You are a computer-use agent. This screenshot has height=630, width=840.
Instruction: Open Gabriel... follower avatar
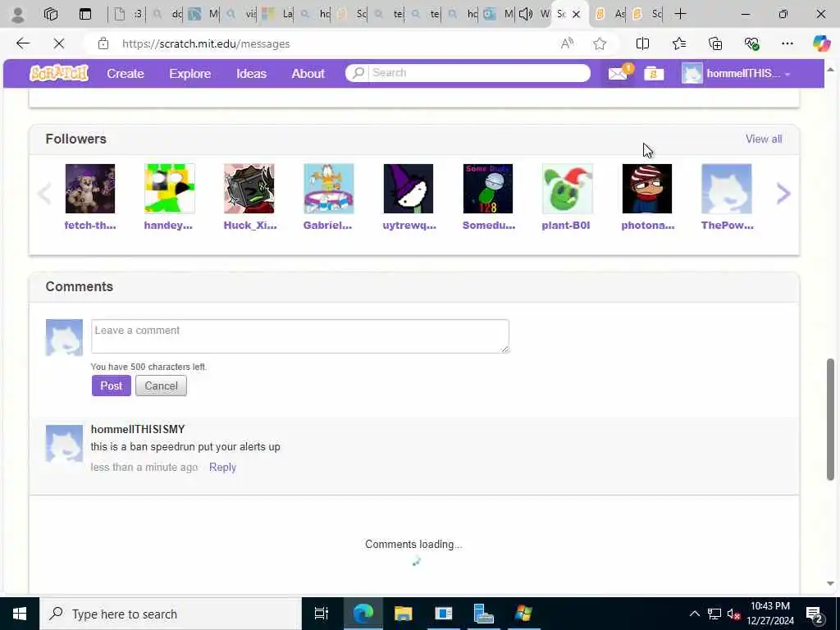tap(328, 189)
